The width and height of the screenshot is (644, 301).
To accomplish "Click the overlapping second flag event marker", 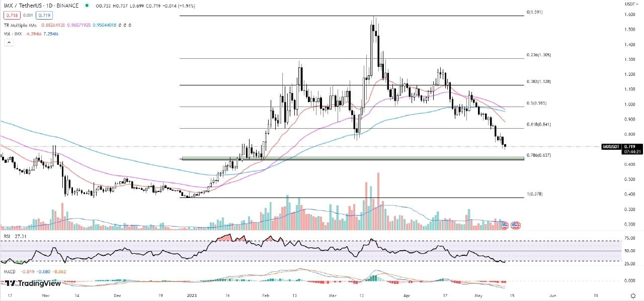I will pos(515,225).
